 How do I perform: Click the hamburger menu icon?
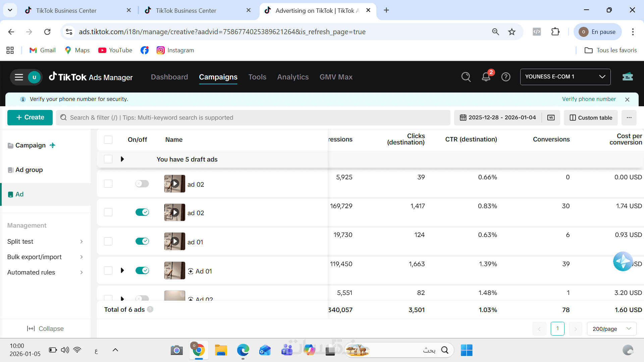point(19,77)
